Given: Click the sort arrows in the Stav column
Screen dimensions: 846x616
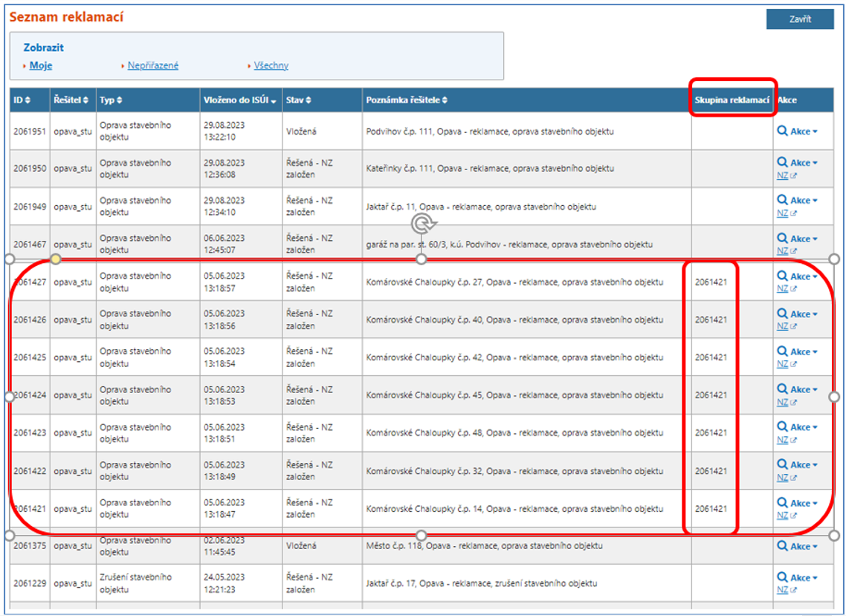Looking at the screenshot, I should [x=308, y=100].
